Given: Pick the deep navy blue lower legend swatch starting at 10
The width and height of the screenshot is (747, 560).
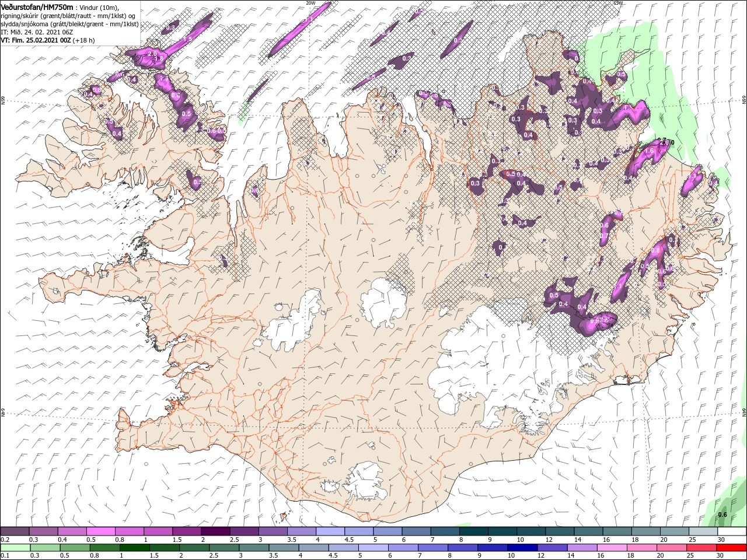Looking at the screenshot, I should [x=522, y=548].
